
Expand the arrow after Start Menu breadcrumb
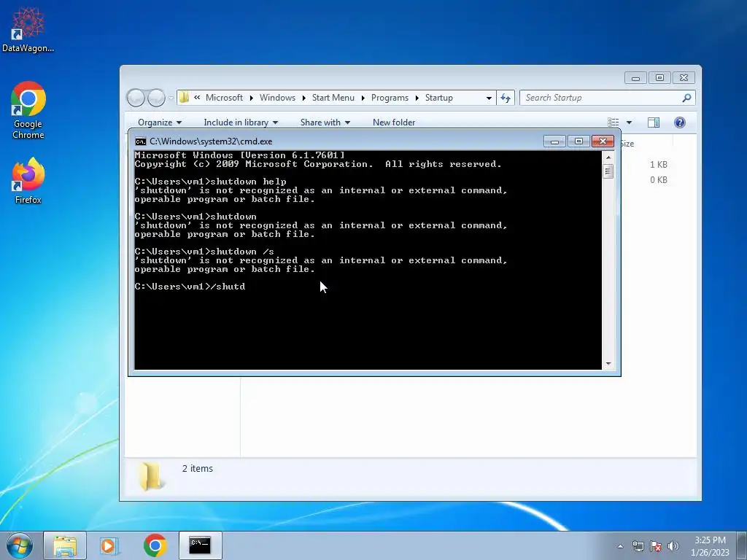pyautogui.click(x=363, y=98)
